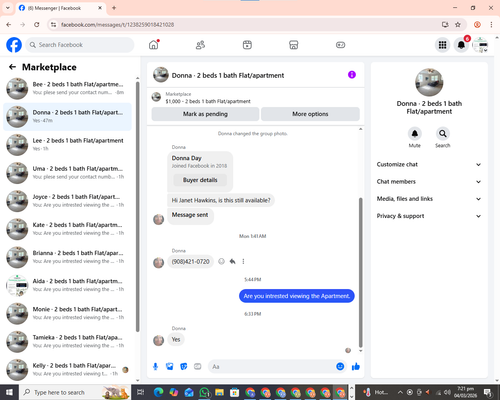The width and height of the screenshot is (500, 400).
Task: Open WhatsApp from the taskbar
Action: click(204, 392)
